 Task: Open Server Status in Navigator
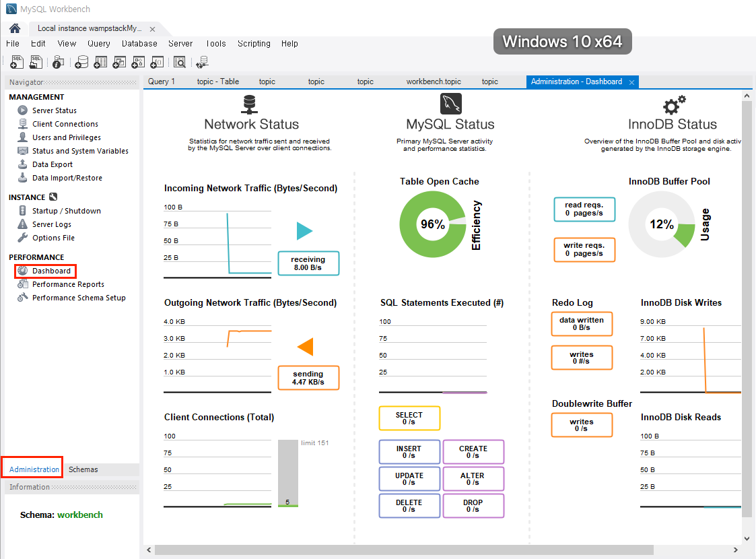(x=54, y=110)
